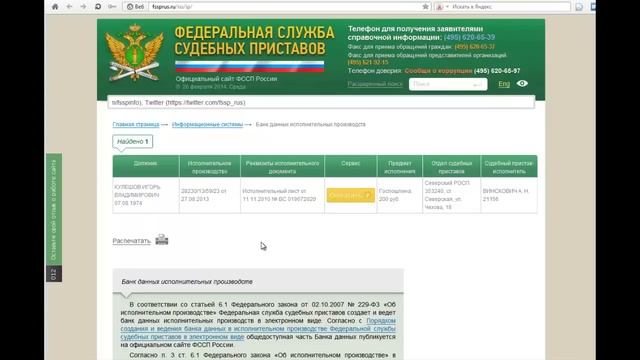Click 'Предмет исполнения' column header

click(x=400, y=167)
